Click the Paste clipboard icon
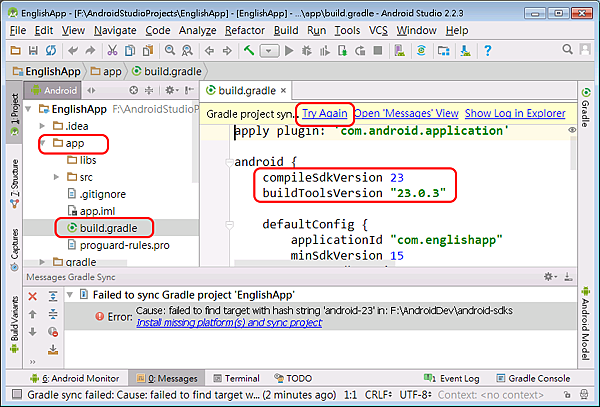Image resolution: width=600 pixels, height=407 pixels. point(148,50)
